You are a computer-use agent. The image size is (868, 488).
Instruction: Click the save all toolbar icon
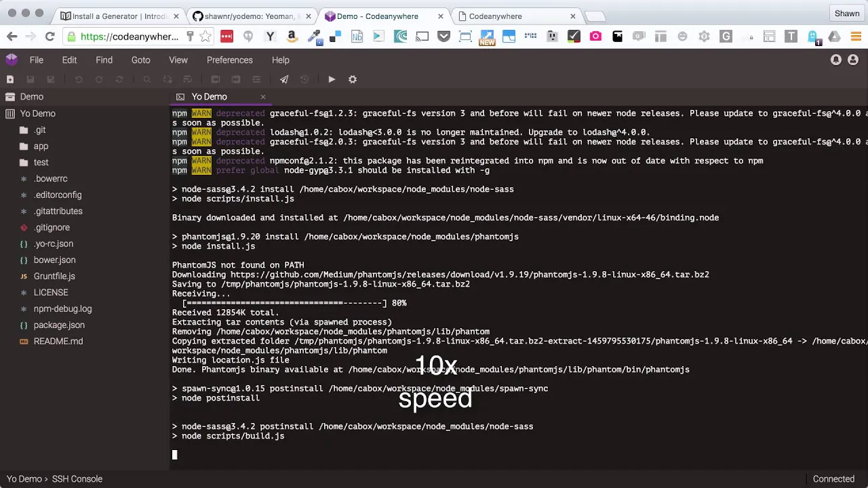pyautogui.click(x=51, y=79)
